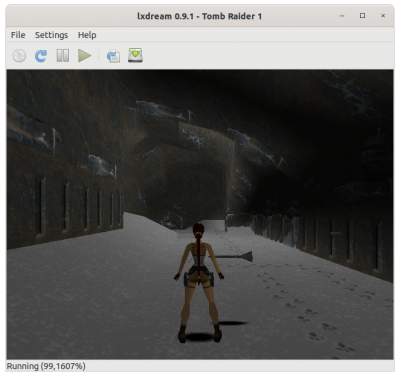Save state with the green arrow drive icon

135,55
